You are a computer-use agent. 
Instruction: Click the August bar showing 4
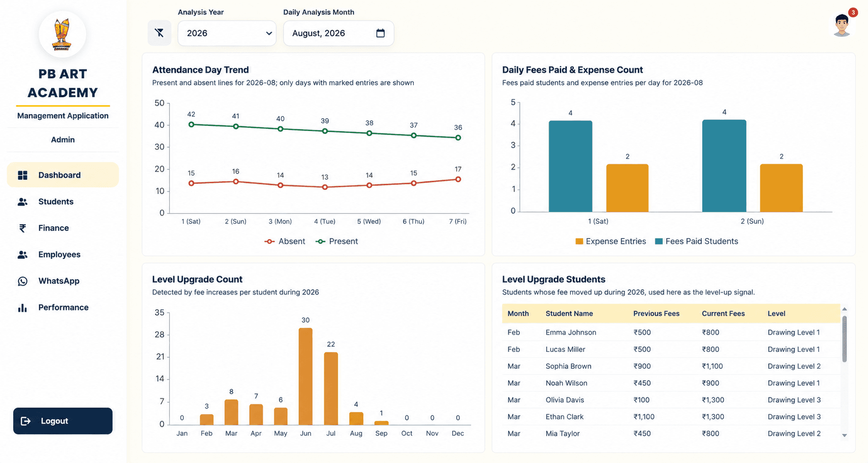coord(356,419)
